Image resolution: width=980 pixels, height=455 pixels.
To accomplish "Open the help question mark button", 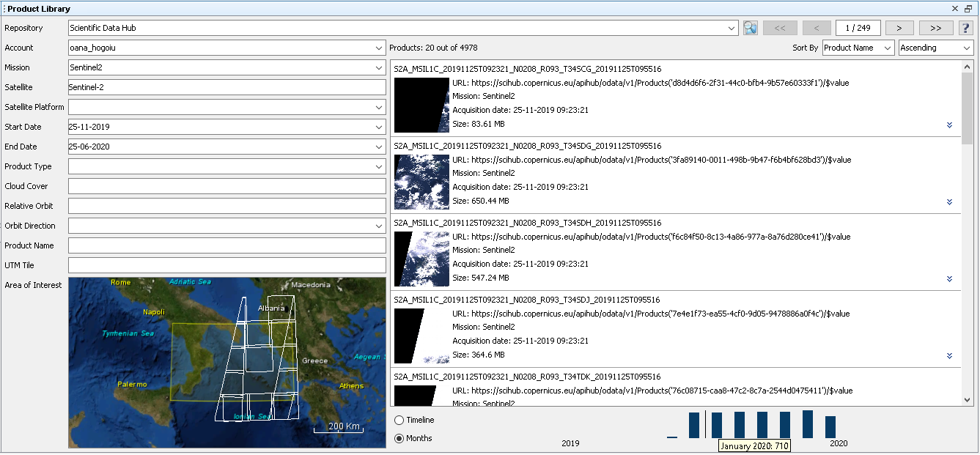I will coord(965,28).
